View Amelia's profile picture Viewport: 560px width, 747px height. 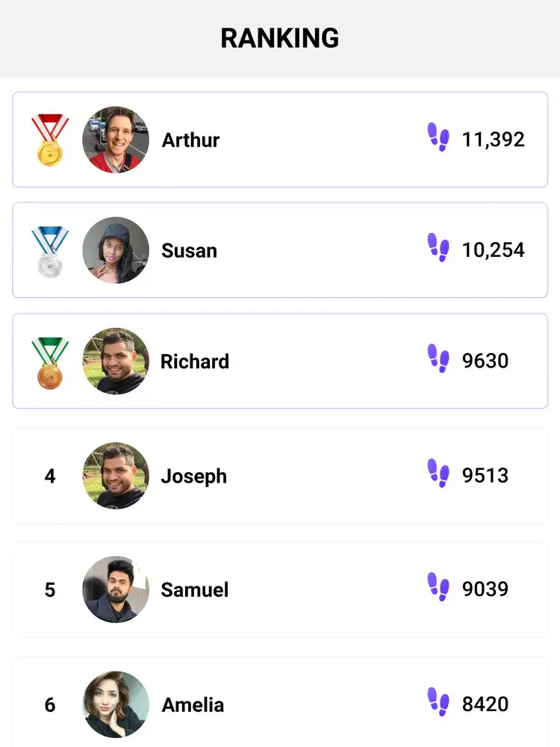click(x=116, y=704)
